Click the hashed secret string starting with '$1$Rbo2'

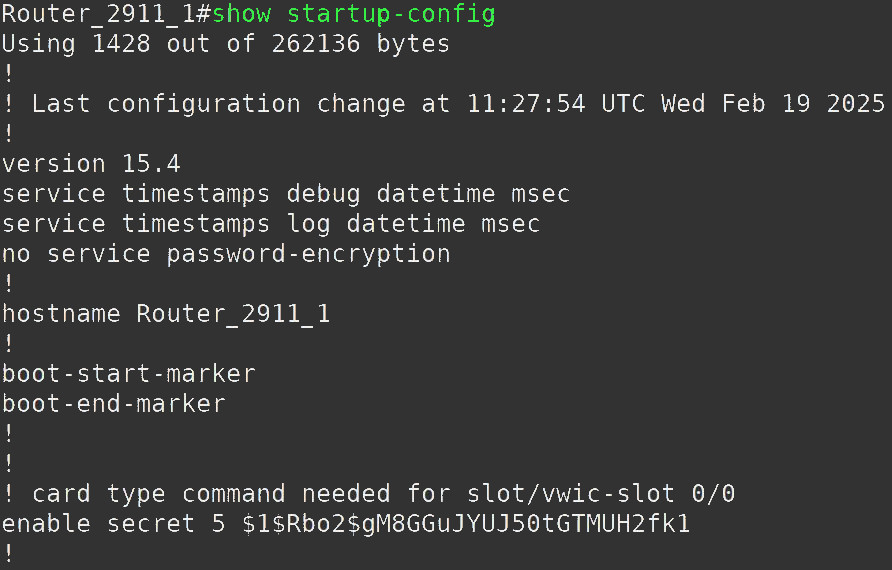466,524
